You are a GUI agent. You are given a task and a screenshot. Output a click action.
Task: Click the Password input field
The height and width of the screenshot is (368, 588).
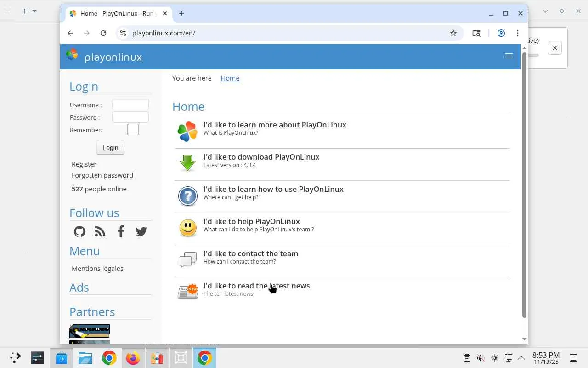click(130, 117)
